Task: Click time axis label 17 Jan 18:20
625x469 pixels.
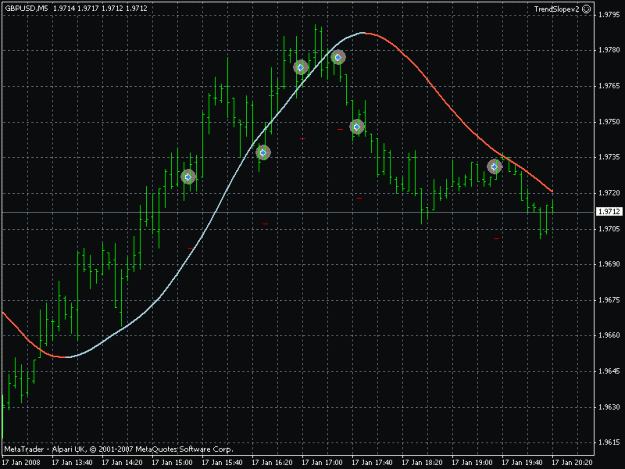Action: coord(422,463)
